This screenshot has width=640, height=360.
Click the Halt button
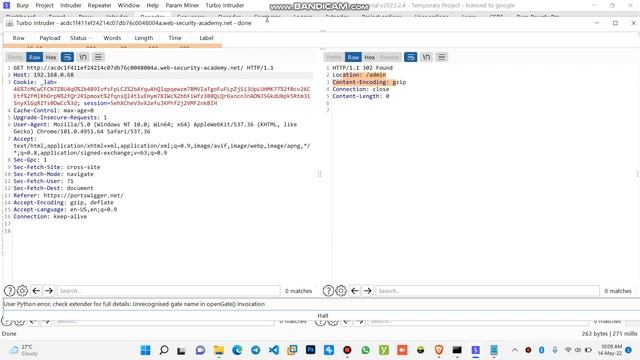pos(322,316)
